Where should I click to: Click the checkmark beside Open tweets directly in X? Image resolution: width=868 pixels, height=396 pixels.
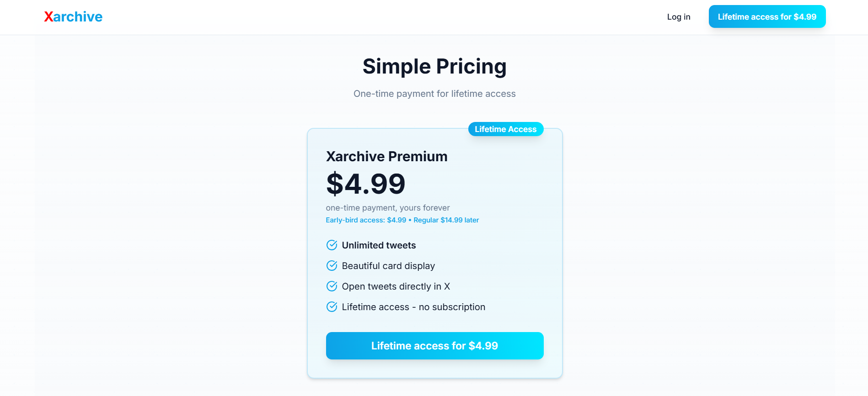pyautogui.click(x=332, y=286)
